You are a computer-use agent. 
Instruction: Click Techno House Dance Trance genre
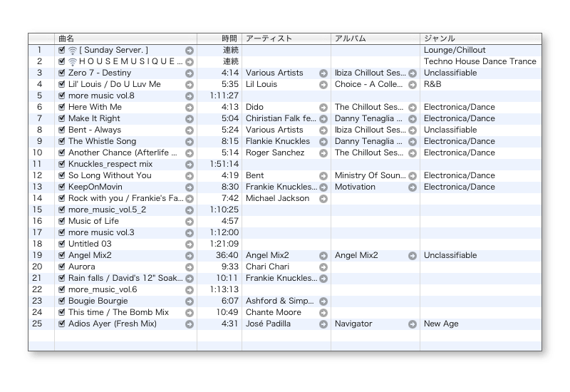pyautogui.click(x=480, y=61)
